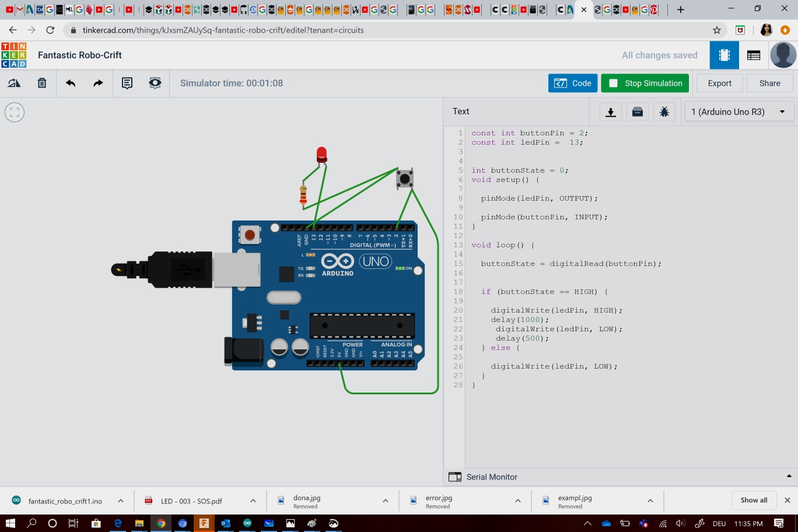Open the notes tool
The image size is (798, 532).
(127, 83)
